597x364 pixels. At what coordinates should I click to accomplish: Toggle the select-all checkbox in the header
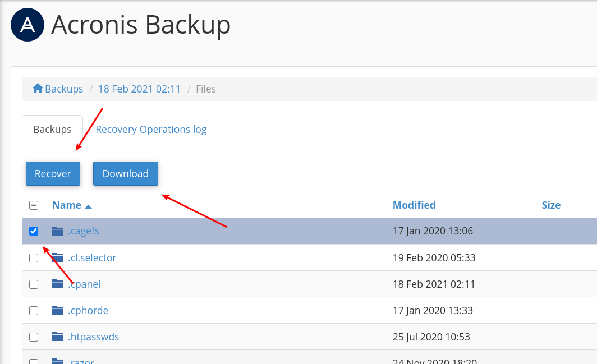33,205
